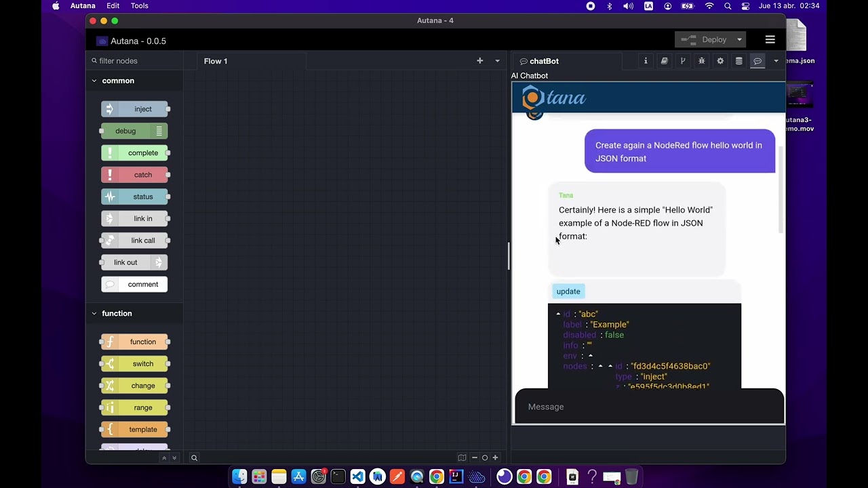Reset the canvas zoom level
Viewport: 868px width, 488px height.
[x=485, y=457]
